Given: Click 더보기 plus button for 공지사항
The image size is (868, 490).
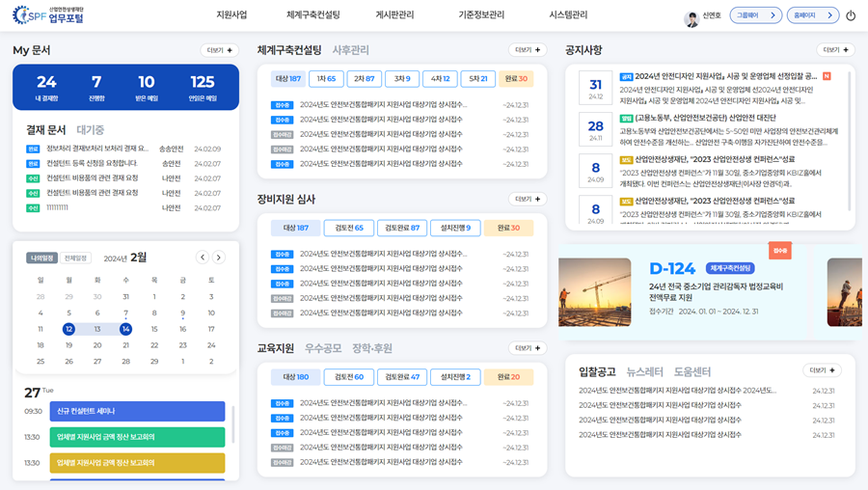Looking at the screenshot, I should 834,50.
